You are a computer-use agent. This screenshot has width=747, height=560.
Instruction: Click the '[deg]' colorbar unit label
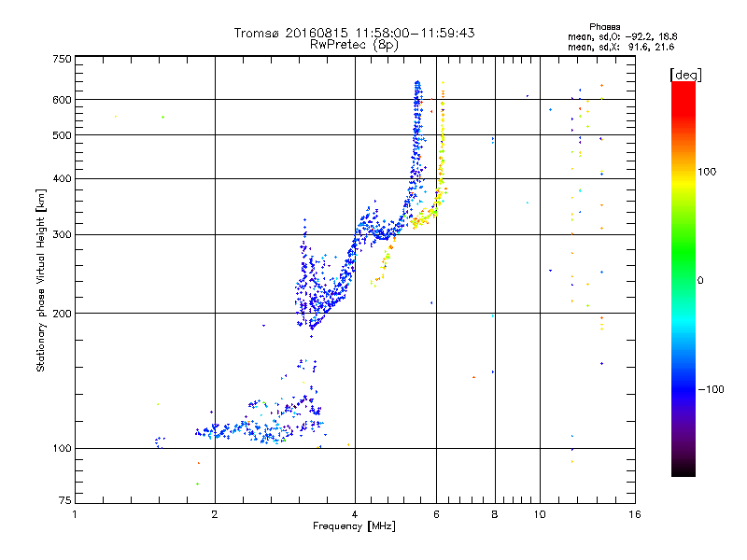pos(685,75)
